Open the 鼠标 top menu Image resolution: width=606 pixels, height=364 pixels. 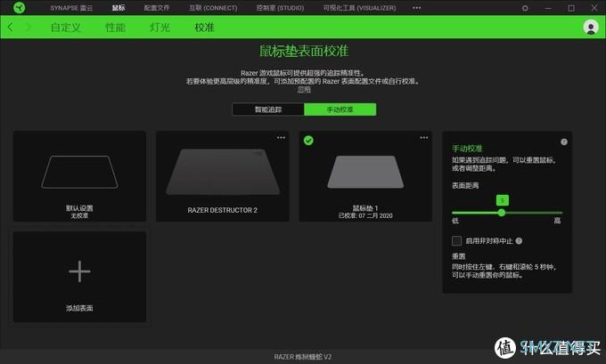119,8
